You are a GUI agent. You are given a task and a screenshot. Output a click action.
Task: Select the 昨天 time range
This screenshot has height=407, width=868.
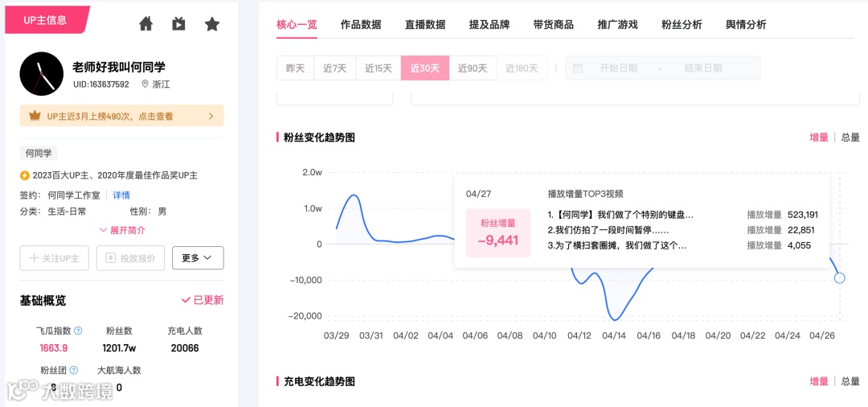pyautogui.click(x=296, y=68)
